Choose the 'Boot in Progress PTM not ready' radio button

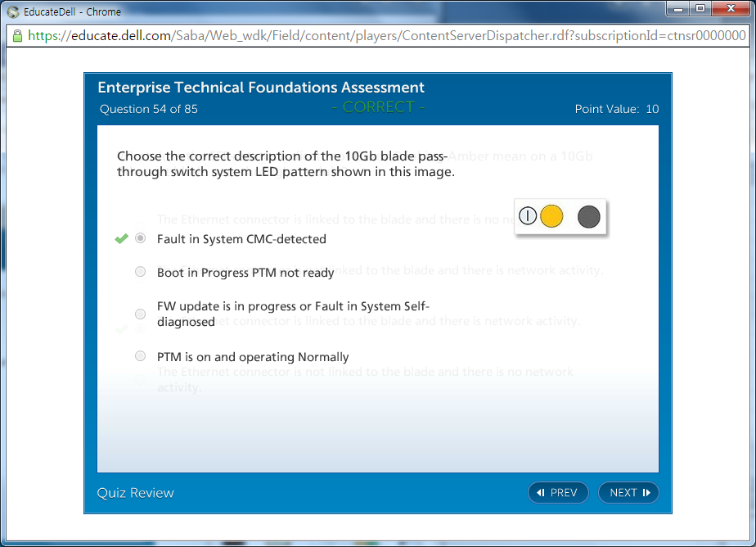[141, 272]
